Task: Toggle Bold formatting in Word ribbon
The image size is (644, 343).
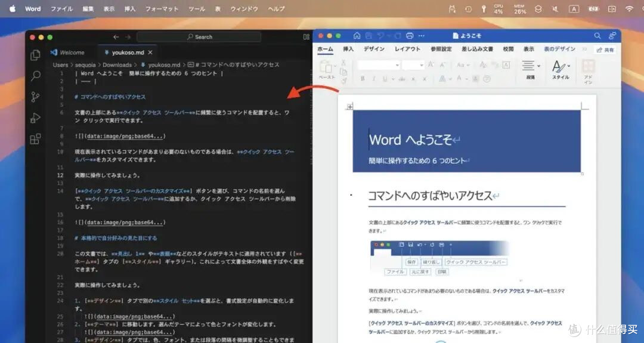Action: tap(363, 79)
